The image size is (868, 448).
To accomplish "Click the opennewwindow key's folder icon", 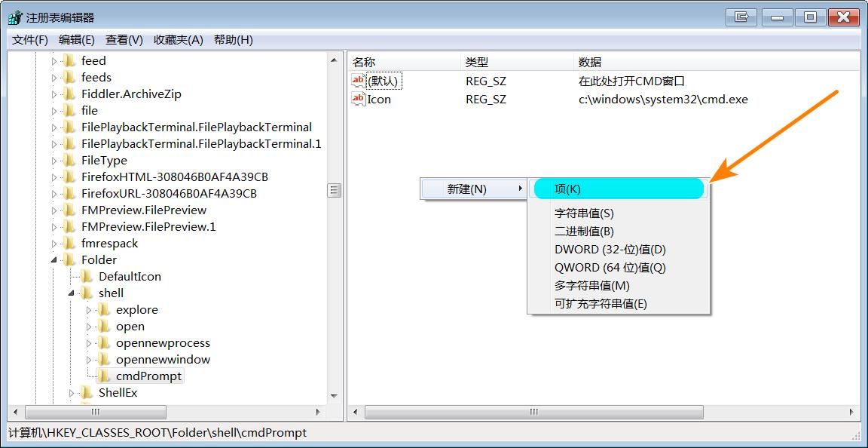I will coord(102,359).
